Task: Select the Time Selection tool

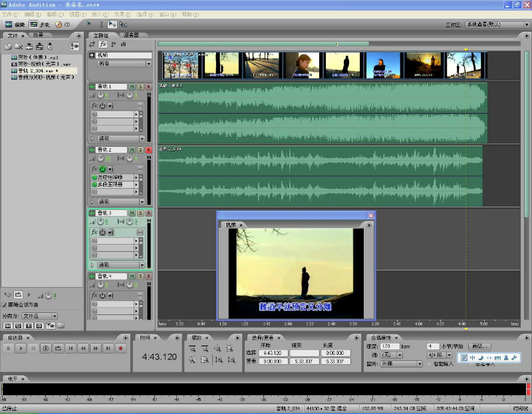Action: [100, 25]
